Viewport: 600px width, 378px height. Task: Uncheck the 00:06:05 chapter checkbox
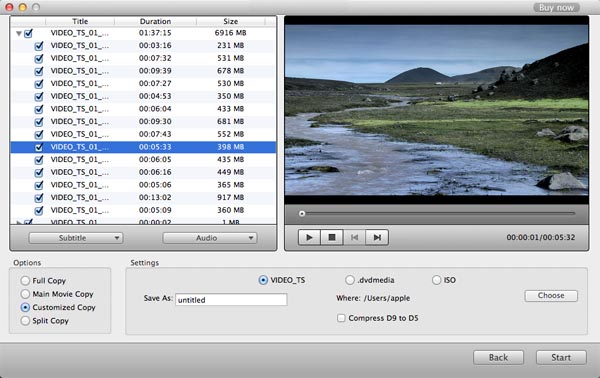pyautogui.click(x=39, y=160)
